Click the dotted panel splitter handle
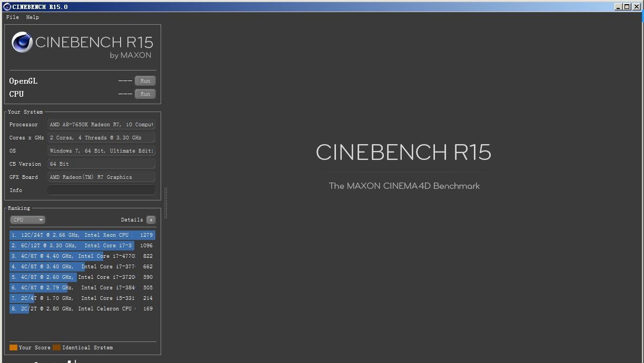The image size is (644, 363). [x=166, y=203]
